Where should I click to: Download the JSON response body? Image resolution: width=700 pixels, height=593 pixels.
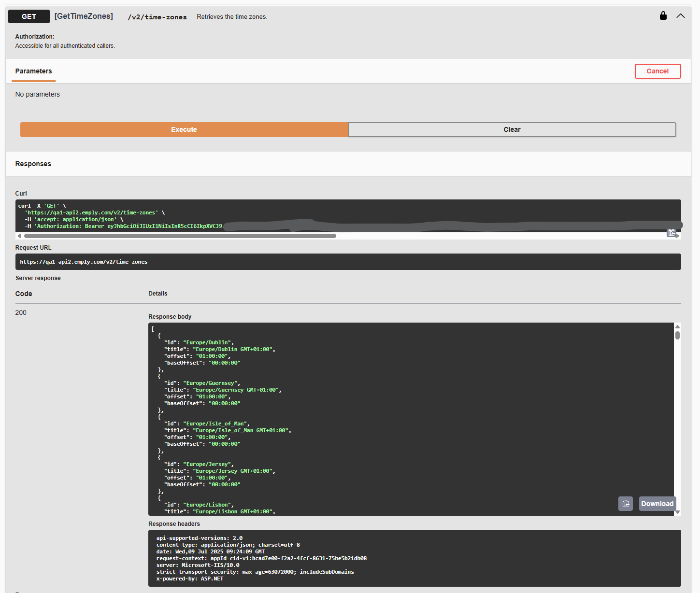click(657, 504)
